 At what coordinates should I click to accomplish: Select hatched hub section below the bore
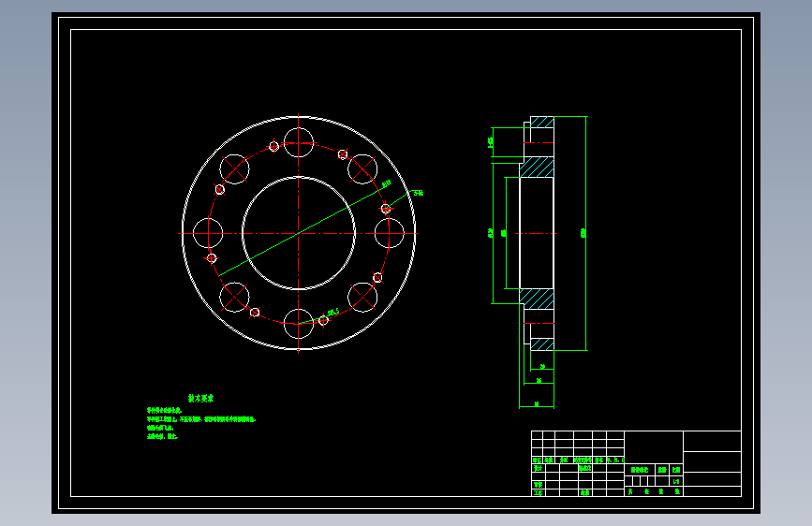pyautogui.click(x=537, y=300)
